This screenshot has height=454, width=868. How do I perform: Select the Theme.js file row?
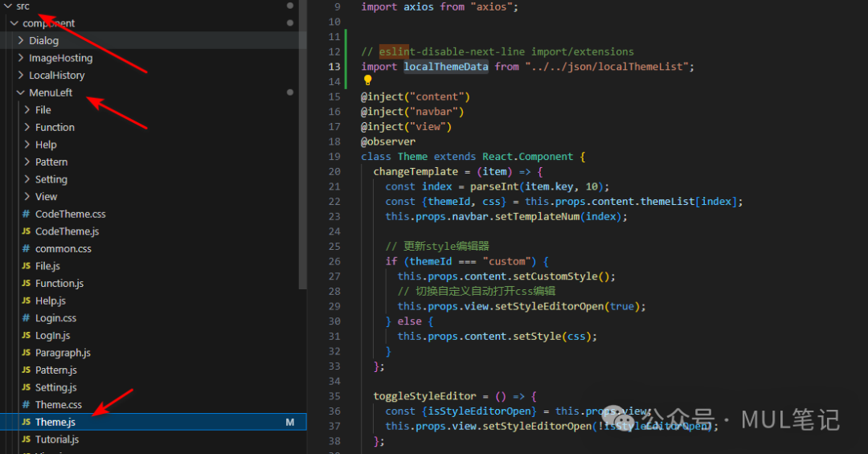coord(153,422)
